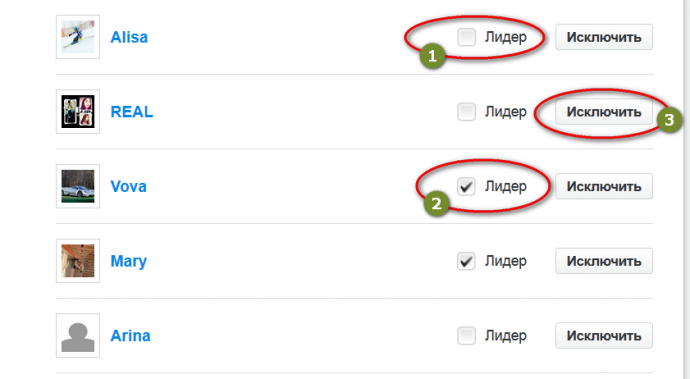Open REAL's photo collage avatar
This screenshot has height=379, width=690.
pos(78,111)
